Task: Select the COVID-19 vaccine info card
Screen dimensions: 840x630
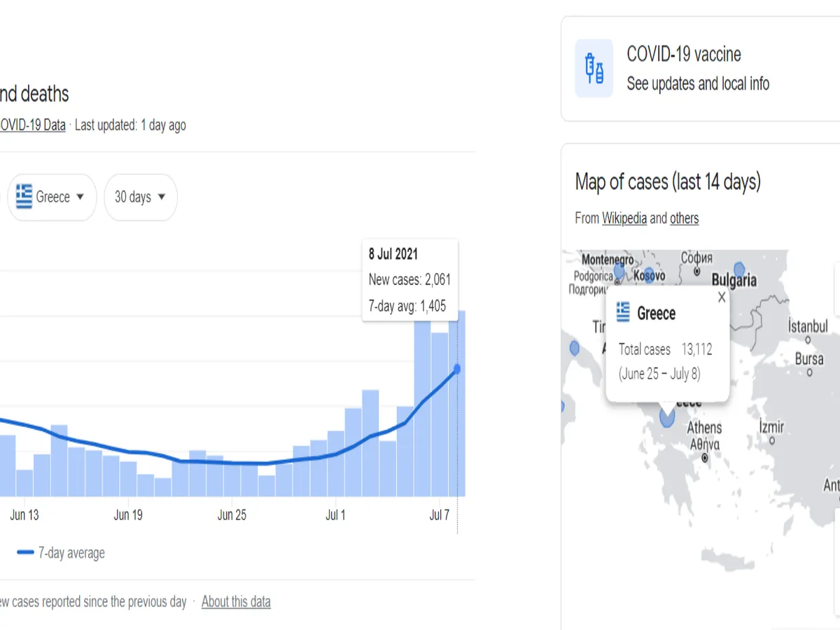Action: (x=700, y=69)
